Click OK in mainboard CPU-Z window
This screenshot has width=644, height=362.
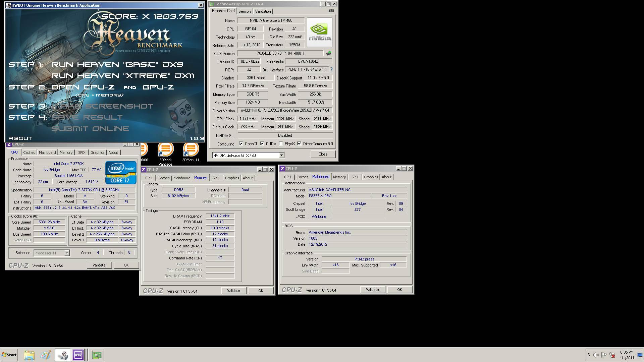[399, 290]
